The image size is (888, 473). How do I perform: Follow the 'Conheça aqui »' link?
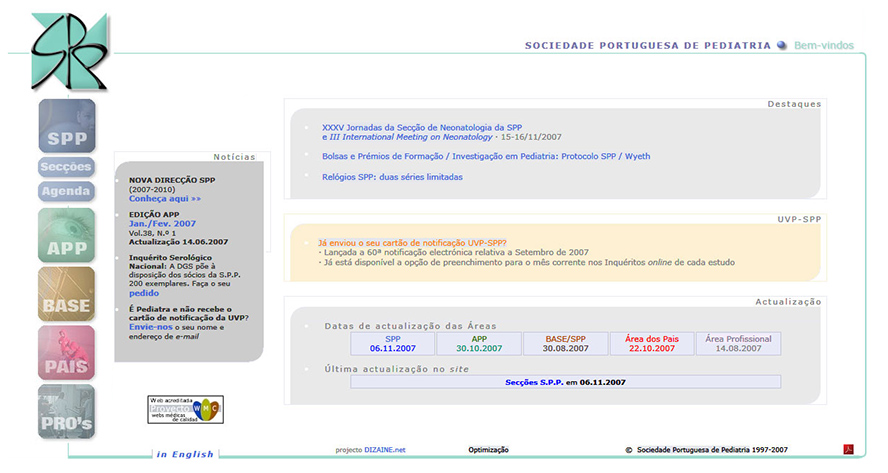(165, 199)
